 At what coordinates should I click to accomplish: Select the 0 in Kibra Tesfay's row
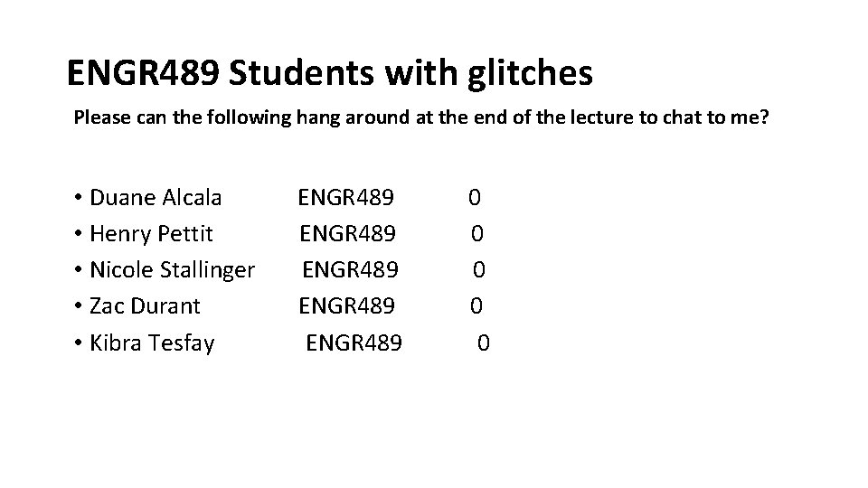(x=485, y=343)
